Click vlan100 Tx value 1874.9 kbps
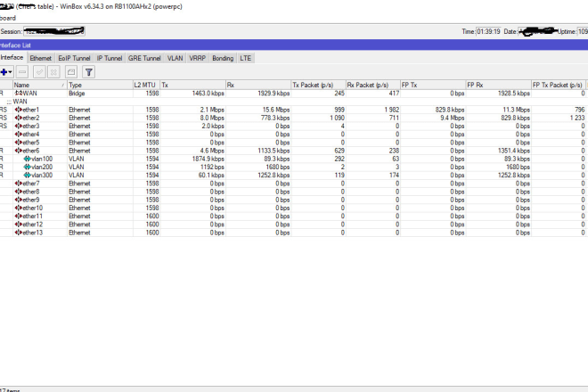 click(x=208, y=159)
